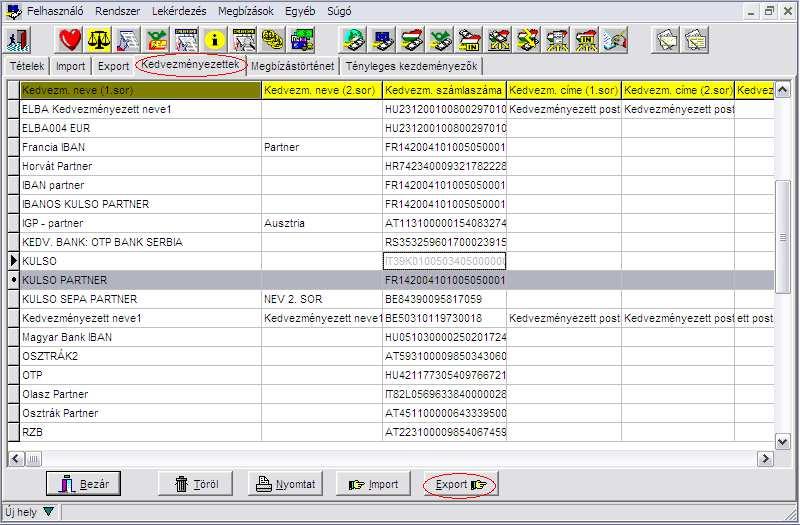
Task: Click the checklist with hand icon
Action: pos(615,40)
